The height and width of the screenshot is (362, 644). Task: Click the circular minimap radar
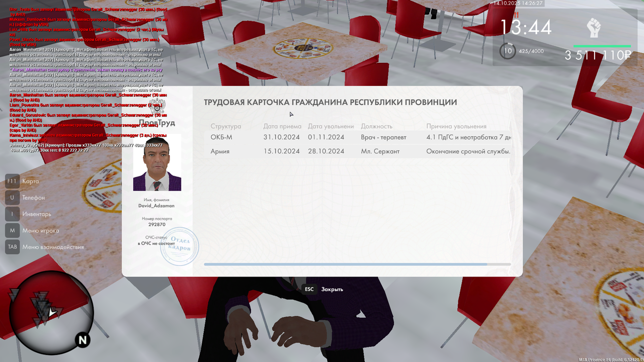point(51,313)
